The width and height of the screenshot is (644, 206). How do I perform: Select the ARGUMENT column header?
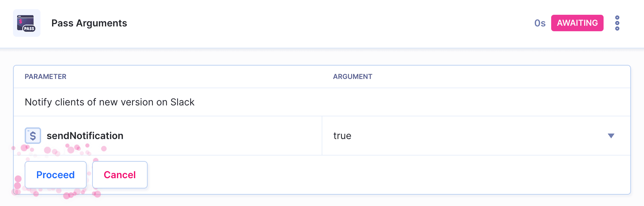(352, 77)
